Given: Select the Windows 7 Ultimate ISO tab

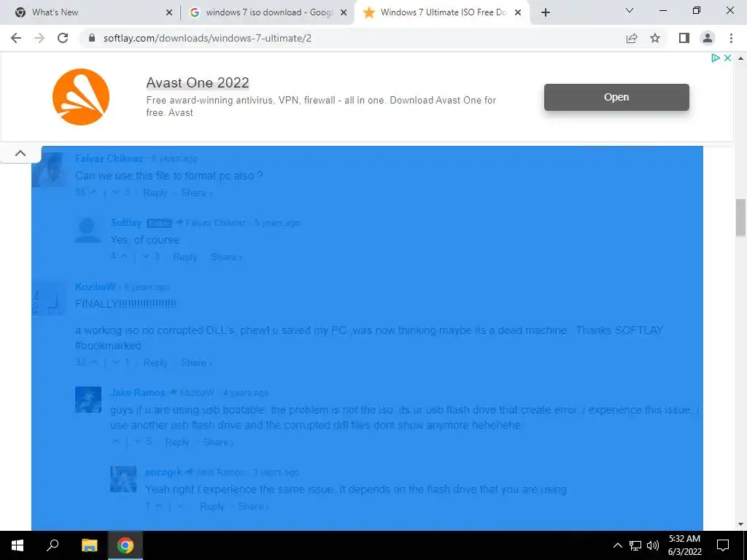Looking at the screenshot, I should [443, 12].
